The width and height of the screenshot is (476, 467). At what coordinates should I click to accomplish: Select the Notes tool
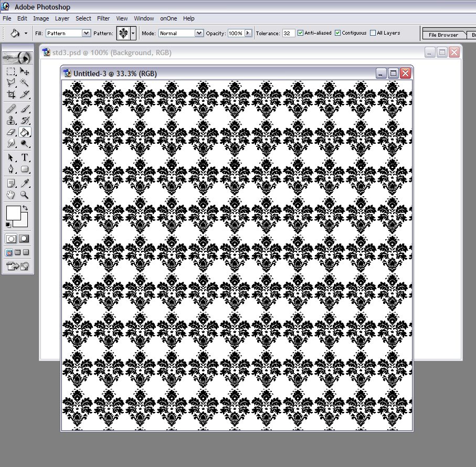tap(10, 183)
